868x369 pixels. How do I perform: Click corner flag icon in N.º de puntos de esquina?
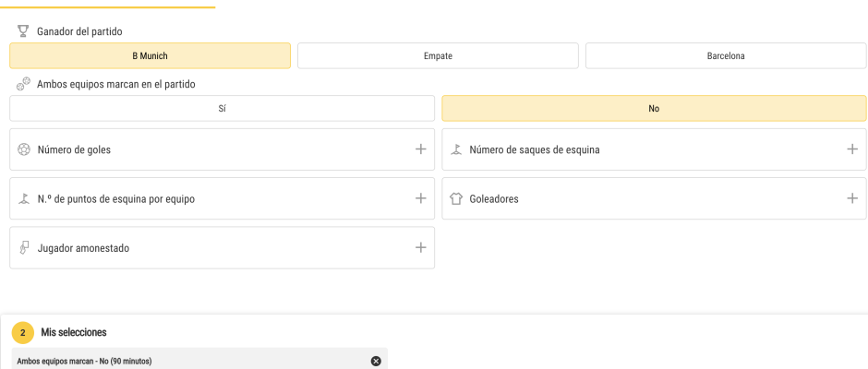pos(24,198)
